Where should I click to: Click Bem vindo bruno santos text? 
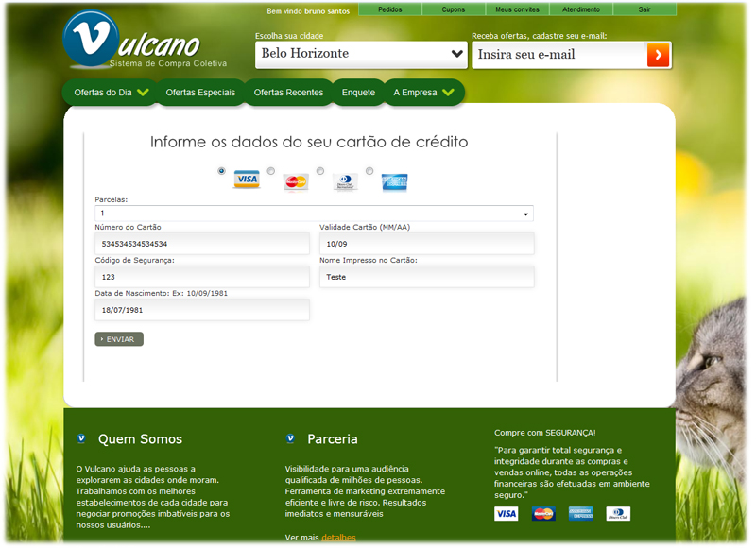pyautogui.click(x=308, y=11)
